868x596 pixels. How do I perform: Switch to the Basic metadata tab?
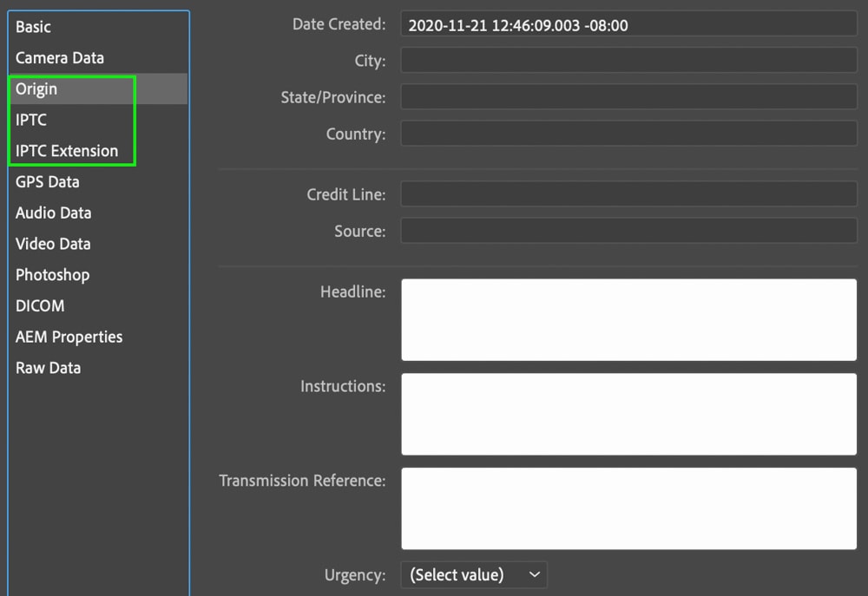point(32,27)
